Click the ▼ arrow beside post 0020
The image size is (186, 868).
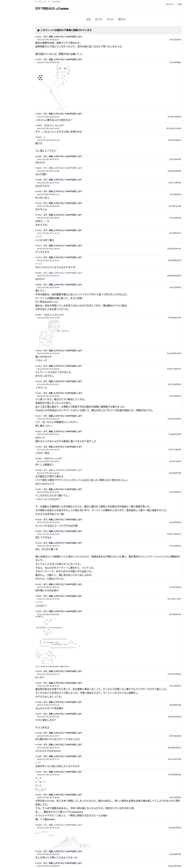click(x=36, y=381)
